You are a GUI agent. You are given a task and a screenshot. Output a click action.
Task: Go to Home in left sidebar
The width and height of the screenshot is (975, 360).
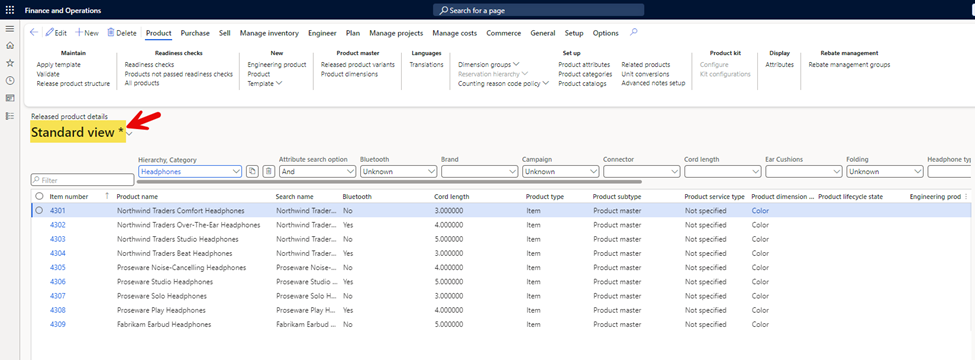9,45
